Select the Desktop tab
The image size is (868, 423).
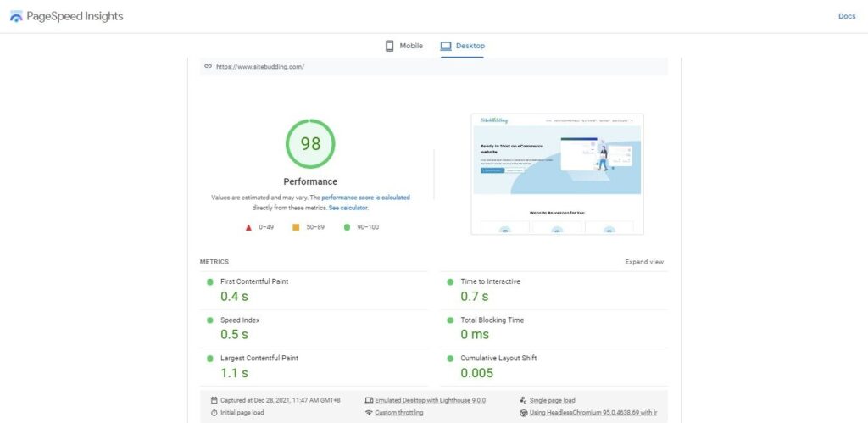click(463, 46)
